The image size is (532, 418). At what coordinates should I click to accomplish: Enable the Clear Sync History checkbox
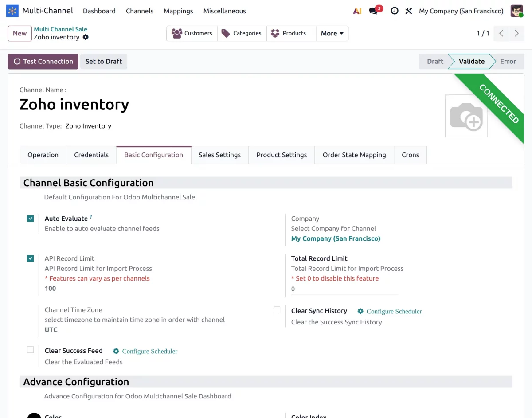pos(277,310)
